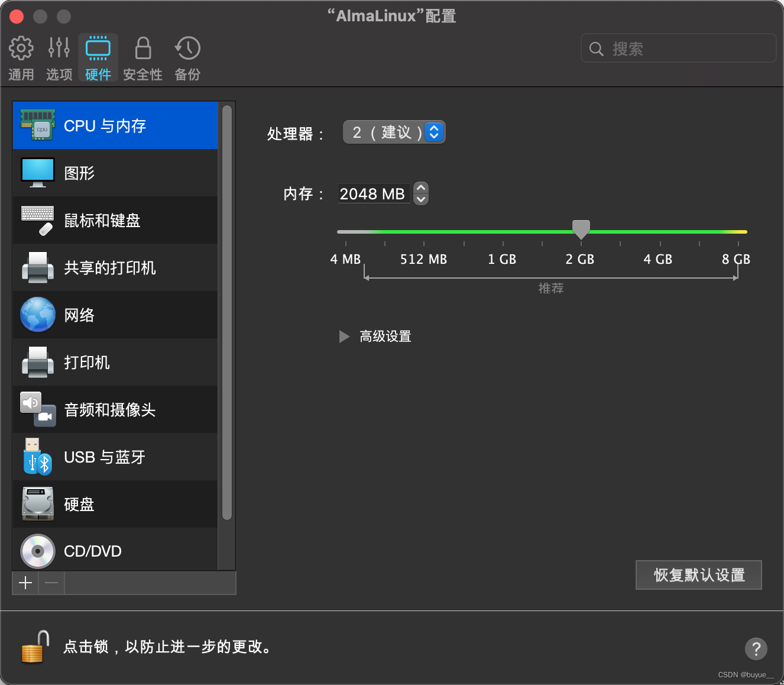Click the lock to prevent changes
Viewport: 784px width, 685px height.
33,647
